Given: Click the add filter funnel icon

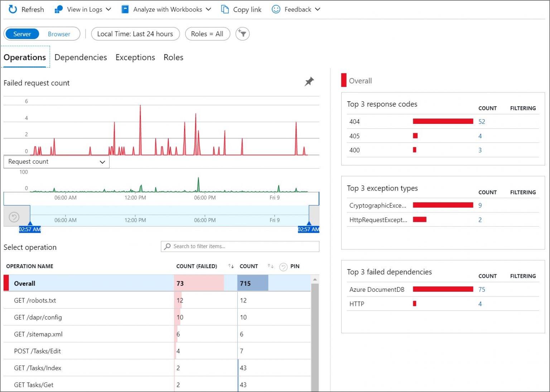Looking at the screenshot, I should click(x=242, y=34).
